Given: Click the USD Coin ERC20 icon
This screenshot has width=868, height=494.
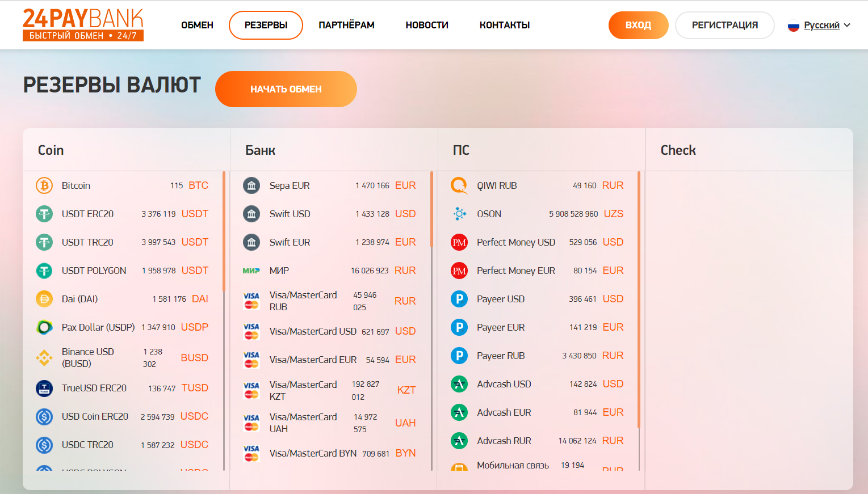Looking at the screenshot, I should pos(44,416).
